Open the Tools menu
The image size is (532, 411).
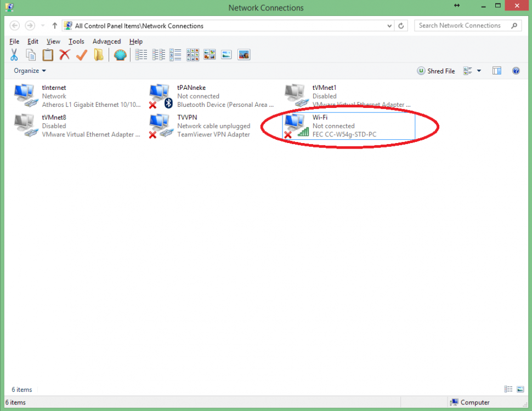pyautogui.click(x=76, y=41)
